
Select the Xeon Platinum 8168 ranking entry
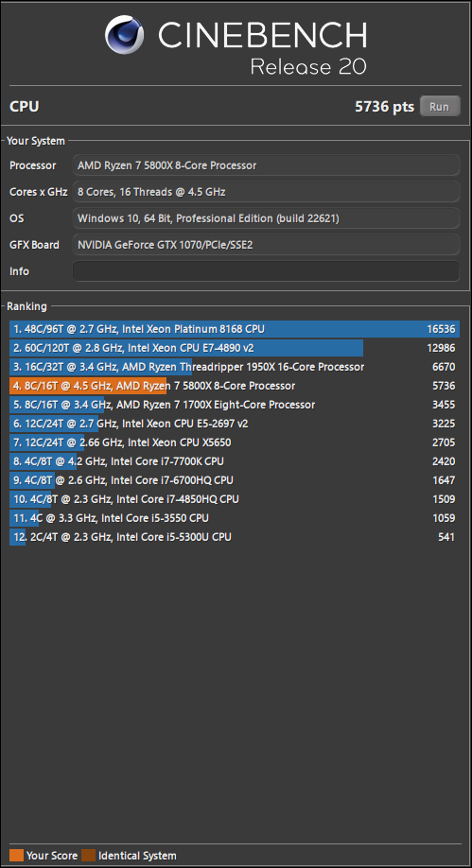(235, 329)
